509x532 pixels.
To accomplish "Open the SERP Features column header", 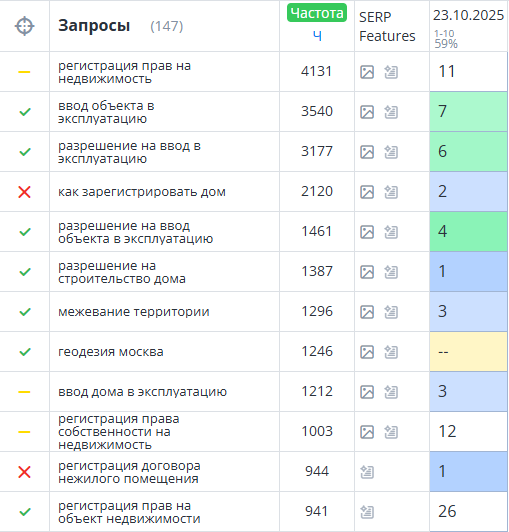I will [x=387, y=26].
